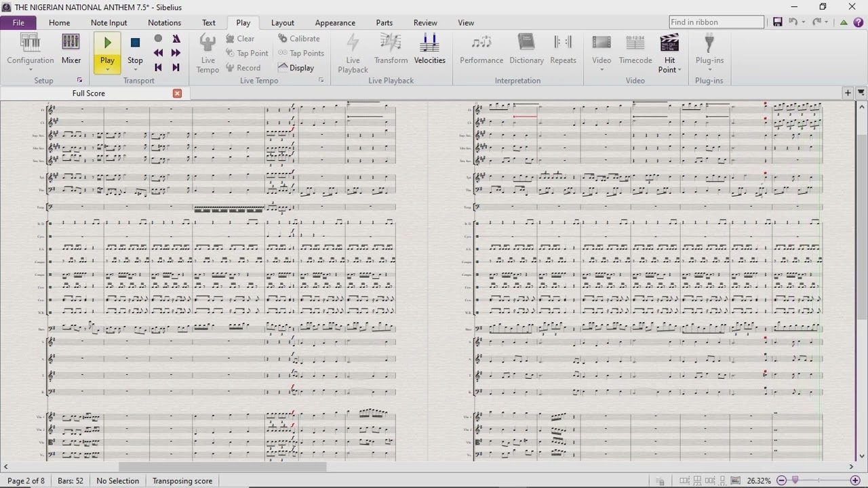Undo the last action
The height and width of the screenshot is (488, 868).
pyautogui.click(x=793, y=22)
